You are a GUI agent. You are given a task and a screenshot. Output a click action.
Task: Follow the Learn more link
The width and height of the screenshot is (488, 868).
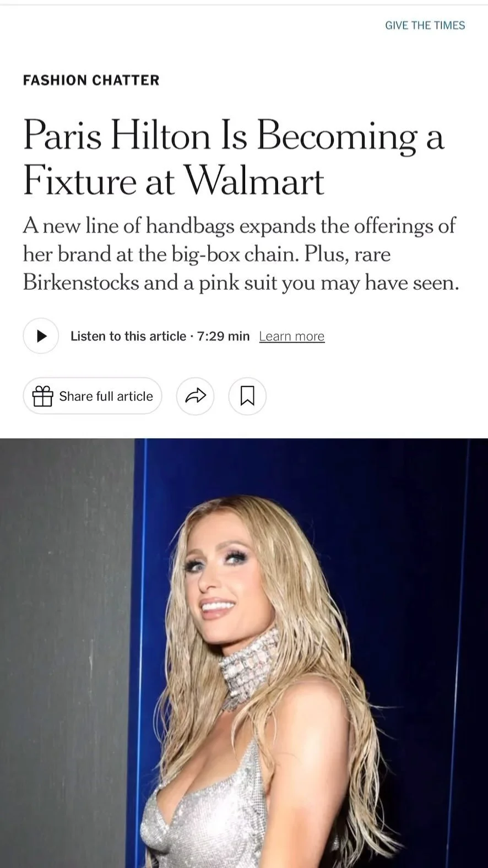[292, 336]
